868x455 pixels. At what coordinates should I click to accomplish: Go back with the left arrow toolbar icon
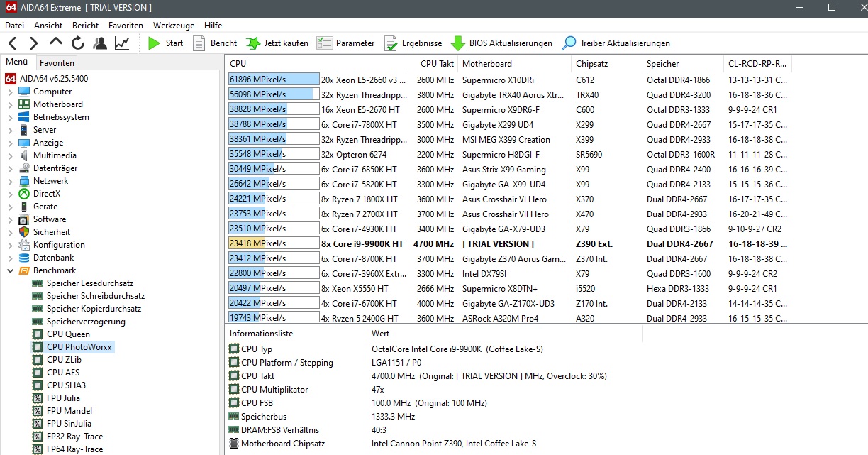(x=13, y=43)
